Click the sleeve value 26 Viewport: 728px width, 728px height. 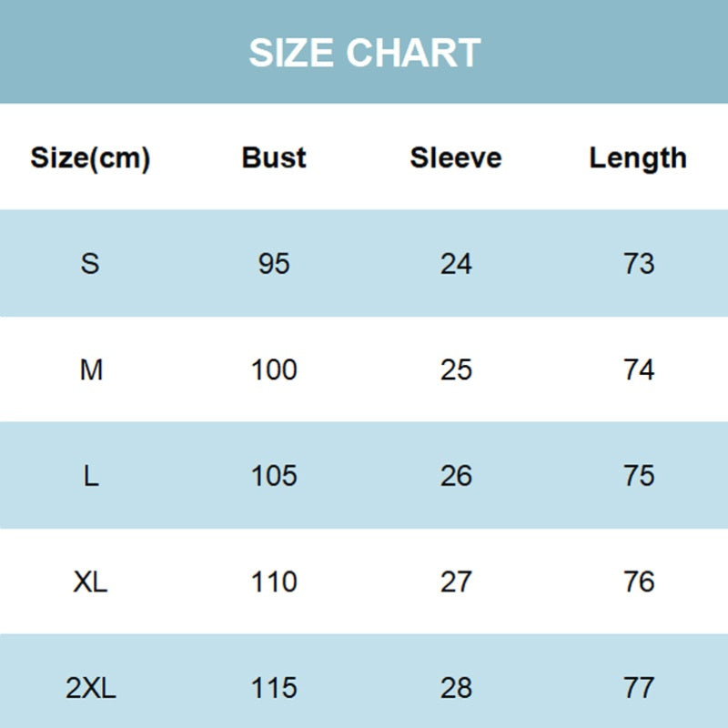coord(456,476)
